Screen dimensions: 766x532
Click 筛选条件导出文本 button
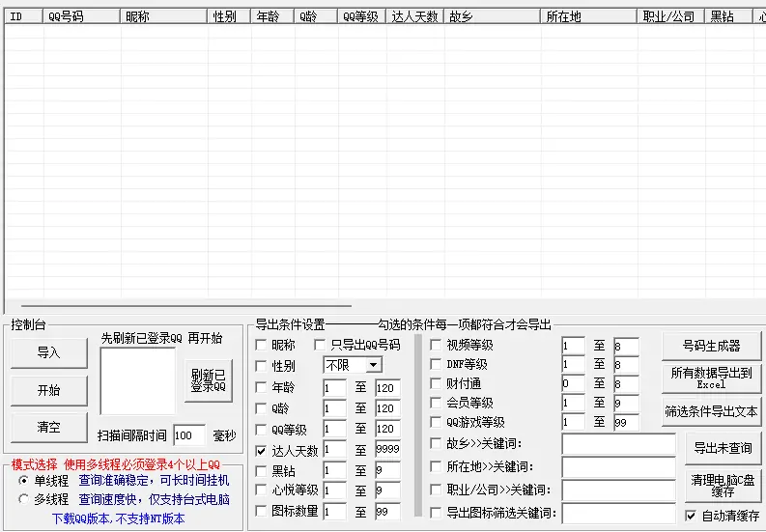coord(711,411)
